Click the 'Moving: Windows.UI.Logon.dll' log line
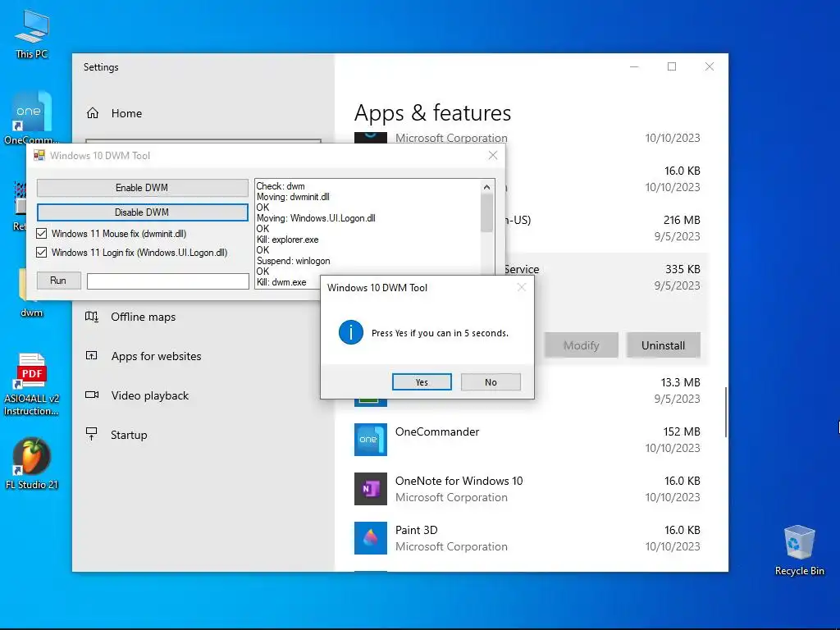This screenshot has width=840, height=630. tap(316, 218)
